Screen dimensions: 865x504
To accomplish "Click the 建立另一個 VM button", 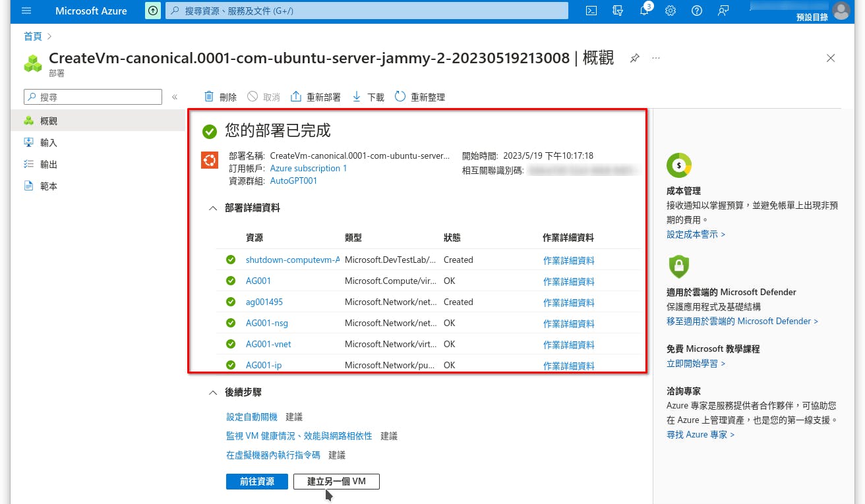I will 336,482.
